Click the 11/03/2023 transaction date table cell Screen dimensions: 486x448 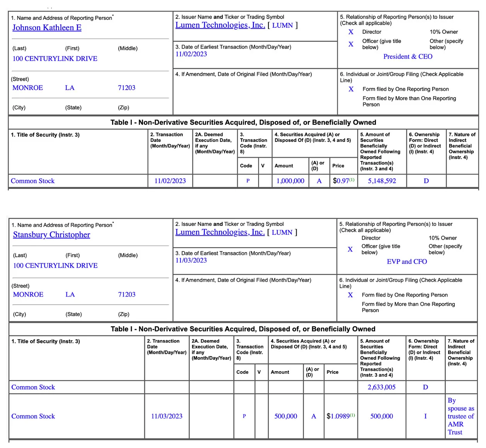click(167, 416)
